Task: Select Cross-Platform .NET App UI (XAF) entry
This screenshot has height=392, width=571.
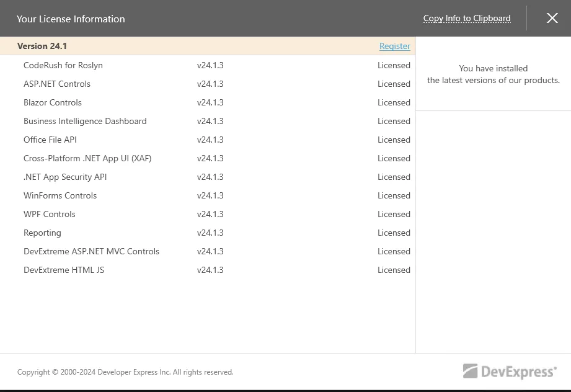Action: (208, 158)
